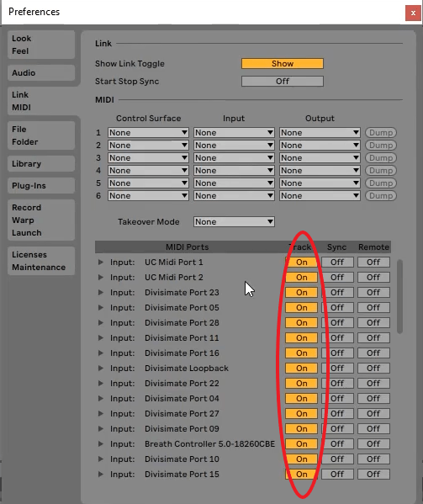Open Control Surface dropdown in row 1
The width and height of the screenshot is (423, 504).
[148, 133]
